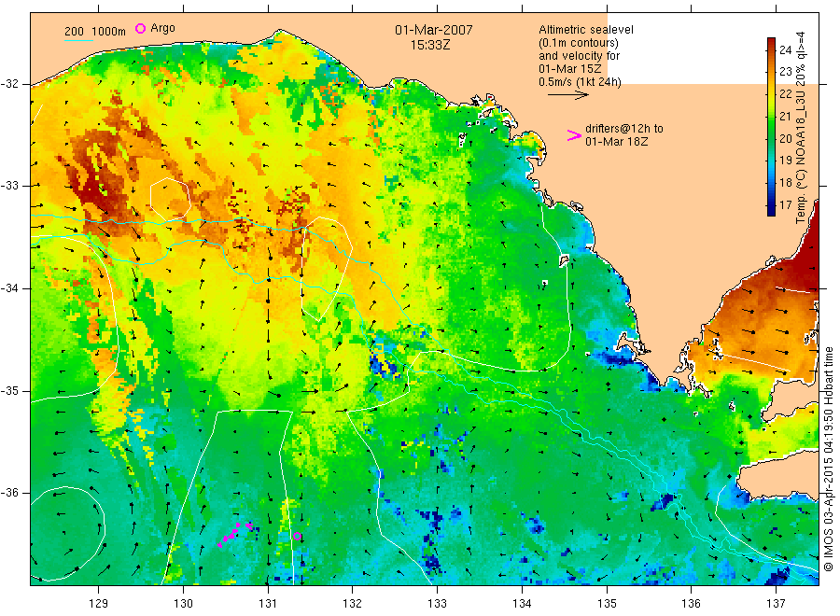Click the dark blue bottom of color scale

[772, 210]
